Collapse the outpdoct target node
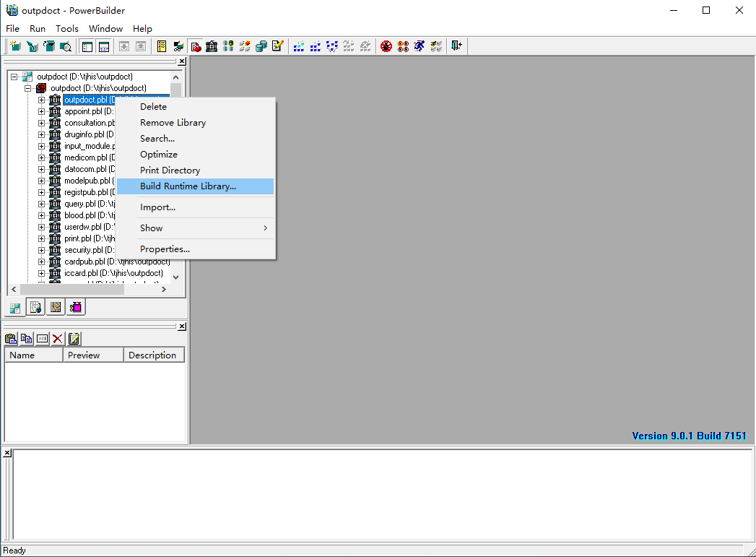 (27, 88)
